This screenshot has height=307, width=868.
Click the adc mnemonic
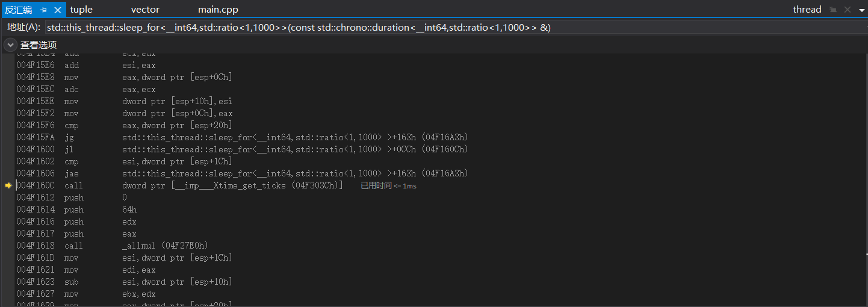pyautogui.click(x=72, y=89)
